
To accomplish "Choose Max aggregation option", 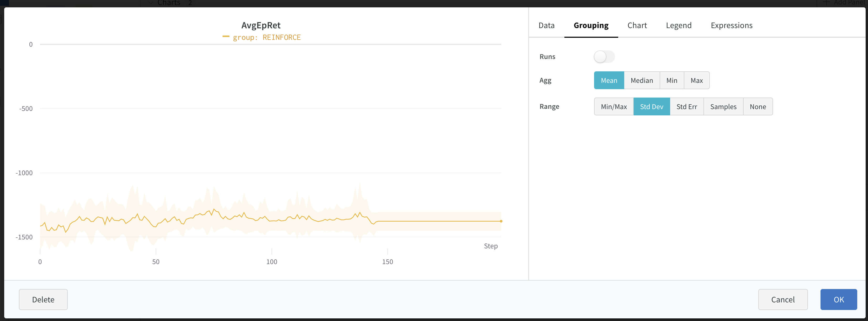I will coord(696,81).
